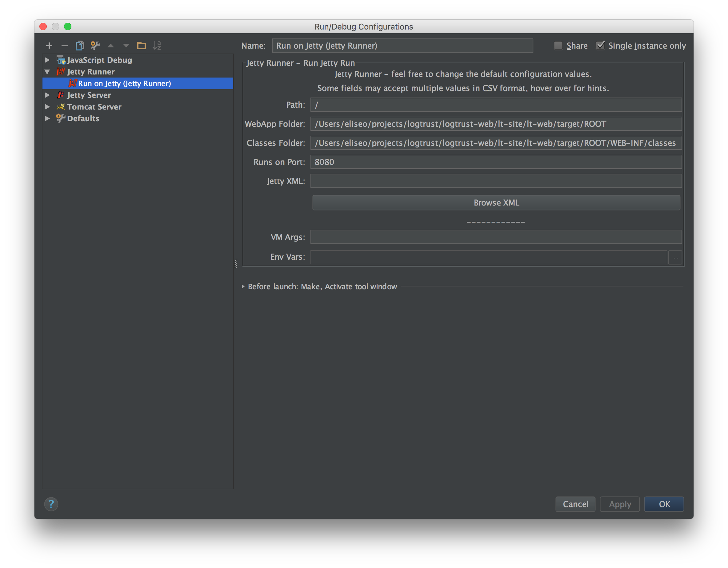
Task: Close the Run/Debug Configurations window
Action: point(43,26)
